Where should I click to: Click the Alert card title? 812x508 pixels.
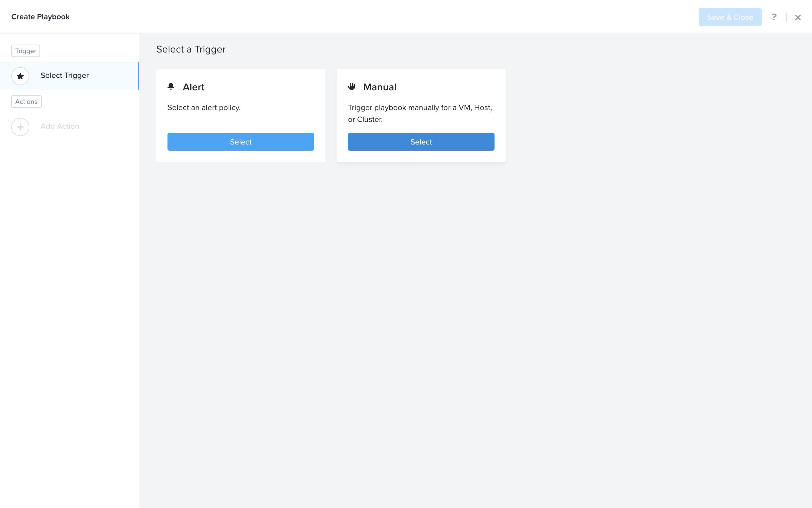click(x=194, y=87)
